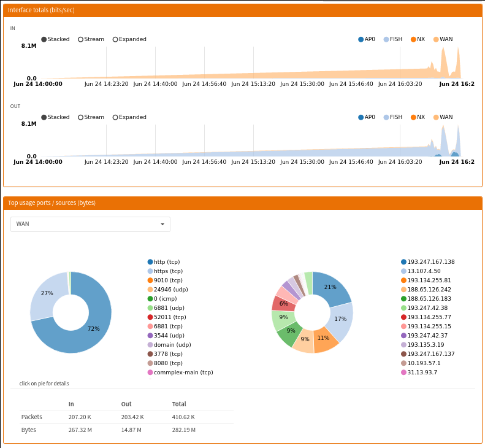Click Packets In value 207.20 K
The image size is (485, 448).
(80, 417)
